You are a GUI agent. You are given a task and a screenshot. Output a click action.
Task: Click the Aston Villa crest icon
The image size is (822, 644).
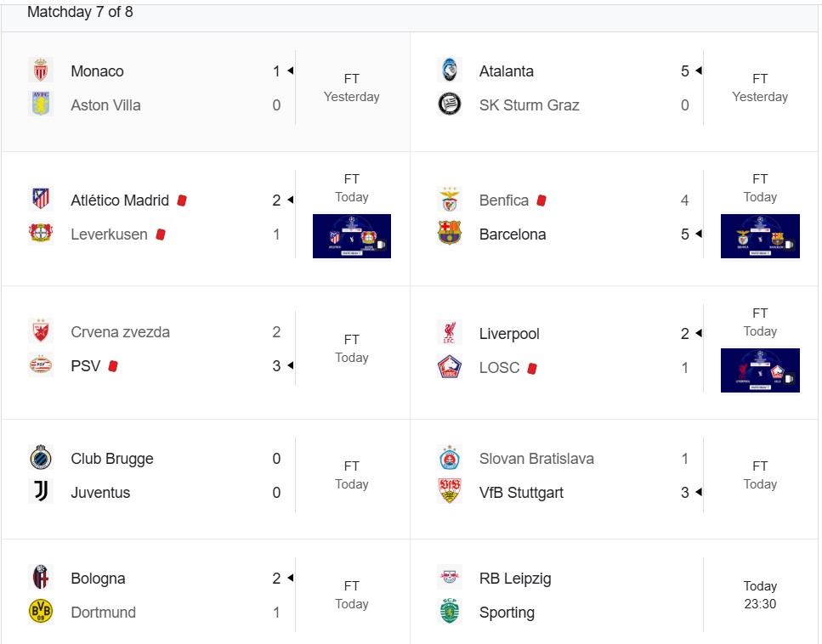[x=40, y=105]
